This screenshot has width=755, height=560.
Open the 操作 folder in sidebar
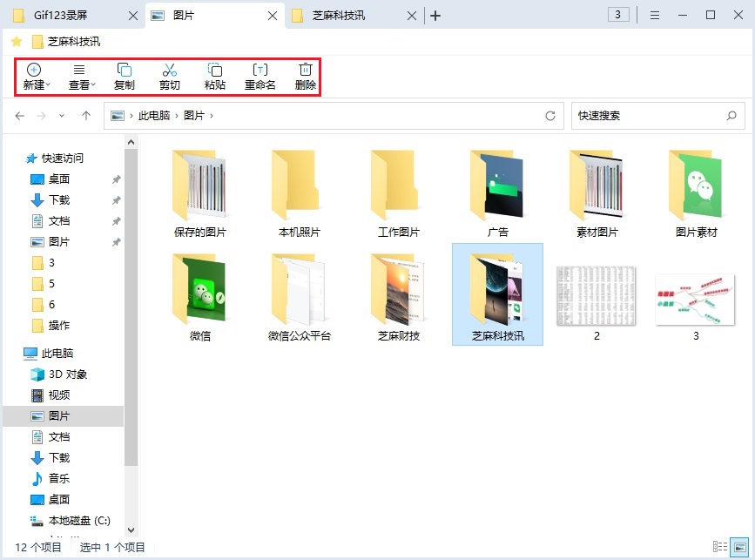(x=51, y=326)
